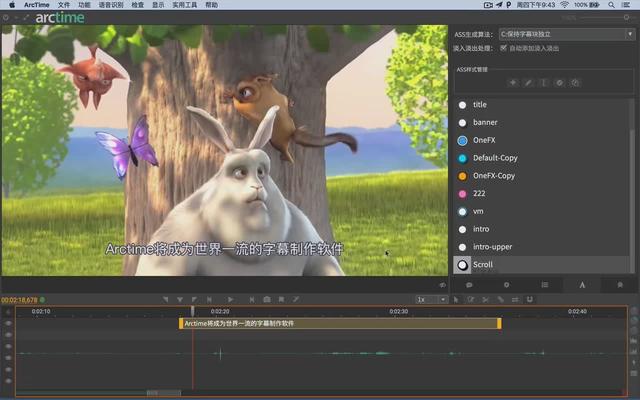Image resolution: width=640 pixels, height=400 pixels.
Task: Select the title style radio button
Action: point(462,105)
